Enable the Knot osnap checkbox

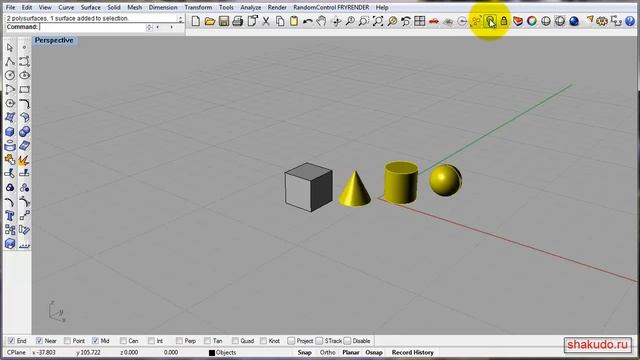click(x=263, y=341)
